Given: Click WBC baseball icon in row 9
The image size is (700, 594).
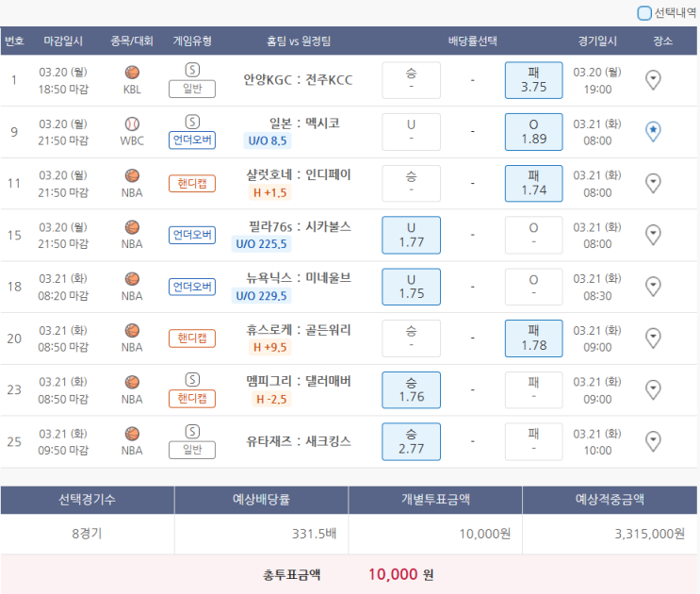Looking at the screenshot, I should click(x=132, y=124).
